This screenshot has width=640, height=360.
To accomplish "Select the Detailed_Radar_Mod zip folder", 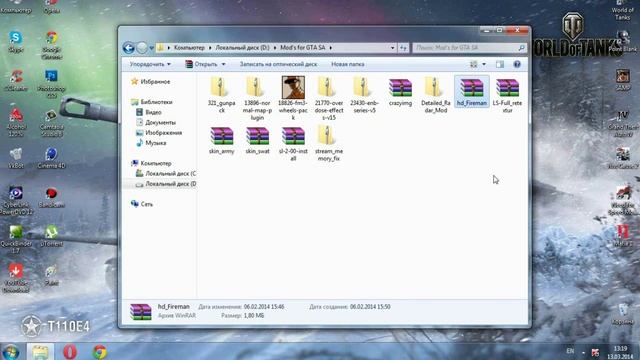I will coord(436,95).
